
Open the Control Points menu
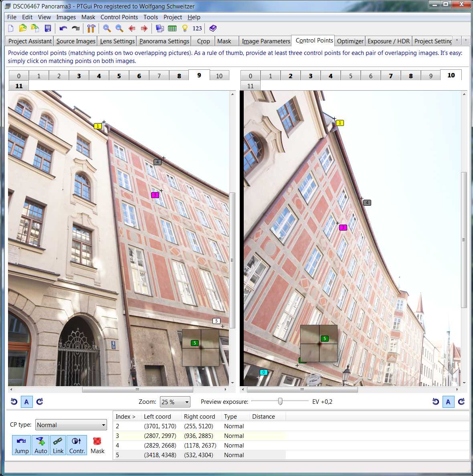click(119, 17)
